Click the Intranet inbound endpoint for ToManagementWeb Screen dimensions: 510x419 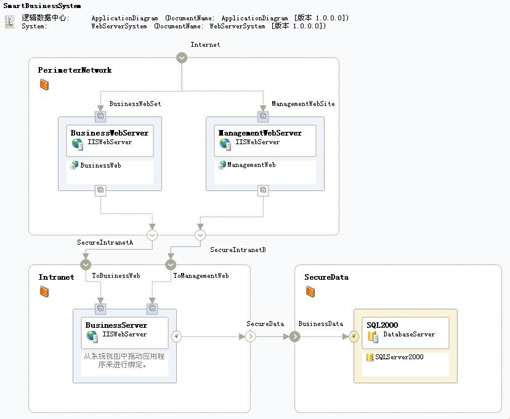click(171, 265)
